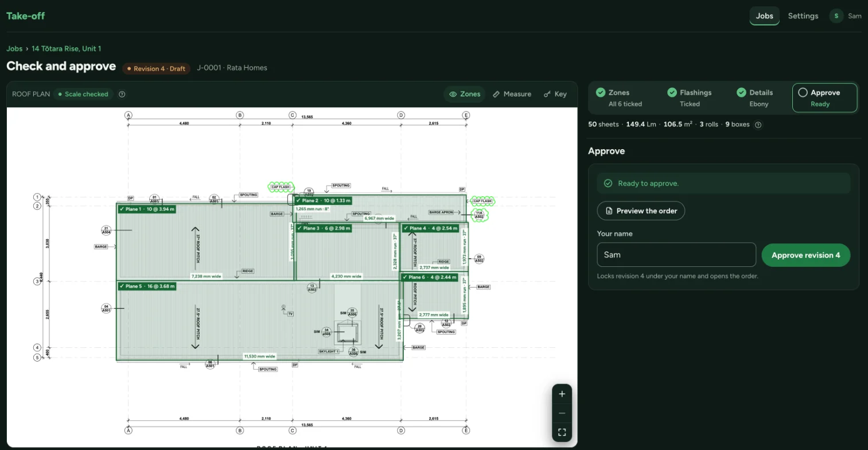Select the Plane 2 zone label
868x450 pixels.
(x=323, y=201)
